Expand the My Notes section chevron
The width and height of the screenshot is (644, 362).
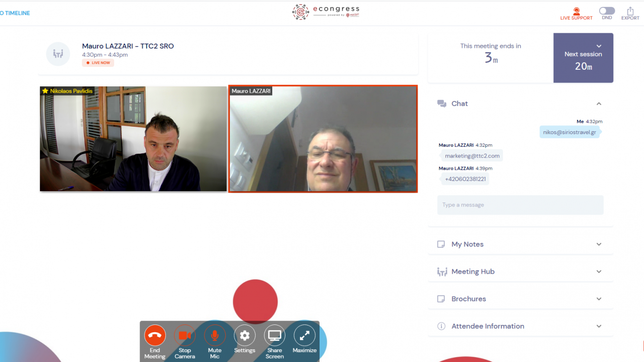pyautogui.click(x=599, y=244)
